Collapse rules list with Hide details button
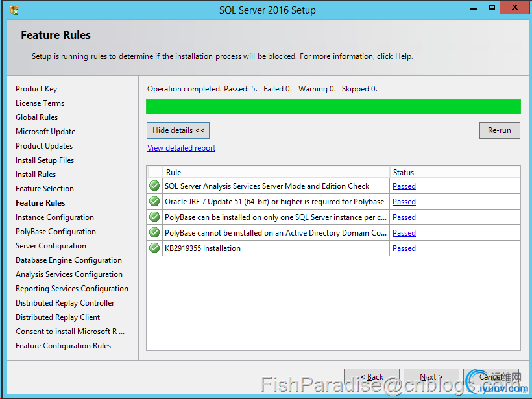532x399 pixels. [x=178, y=130]
